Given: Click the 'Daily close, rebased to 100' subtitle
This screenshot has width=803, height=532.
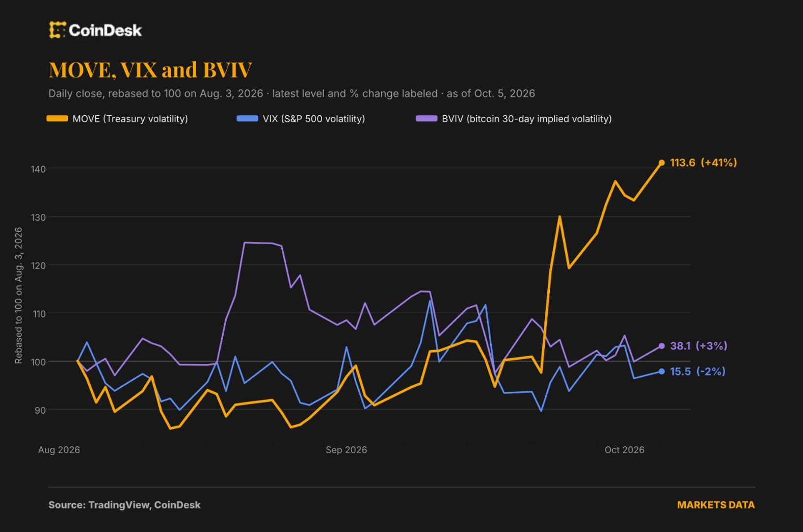Looking at the screenshot, I should pyautogui.click(x=292, y=94).
